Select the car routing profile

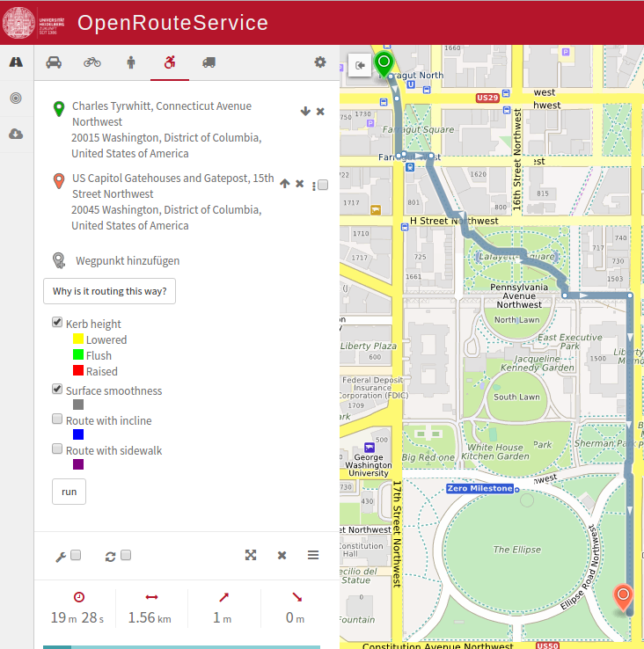(x=54, y=62)
